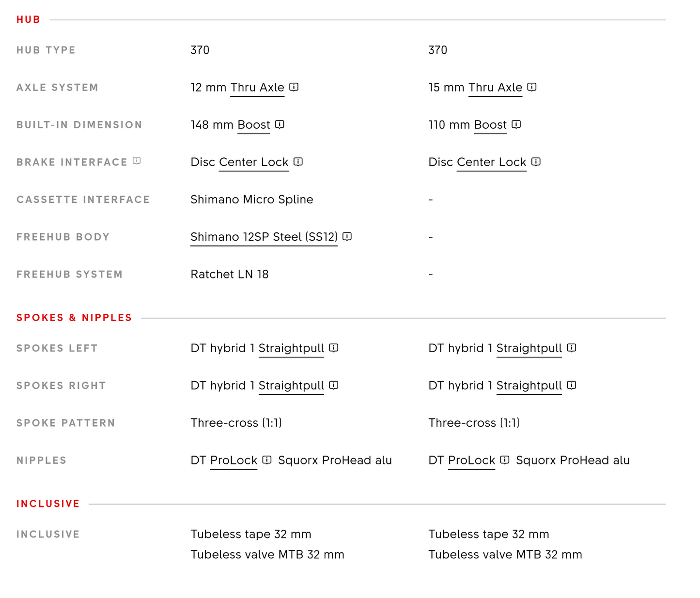Open info icon next to rear DT ProLock
700x598 pixels.
point(267,460)
